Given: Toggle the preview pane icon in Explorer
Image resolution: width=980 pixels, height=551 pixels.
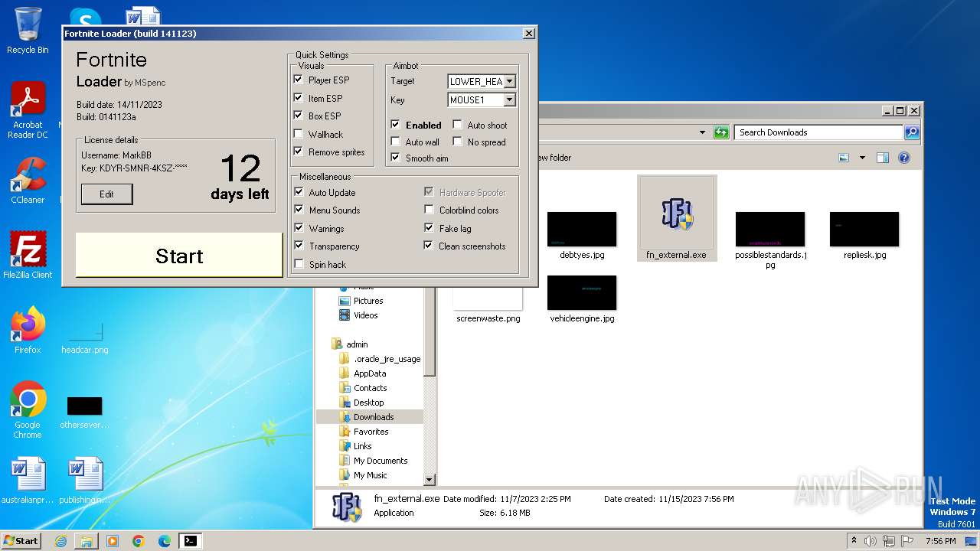Looking at the screenshot, I should tap(882, 158).
